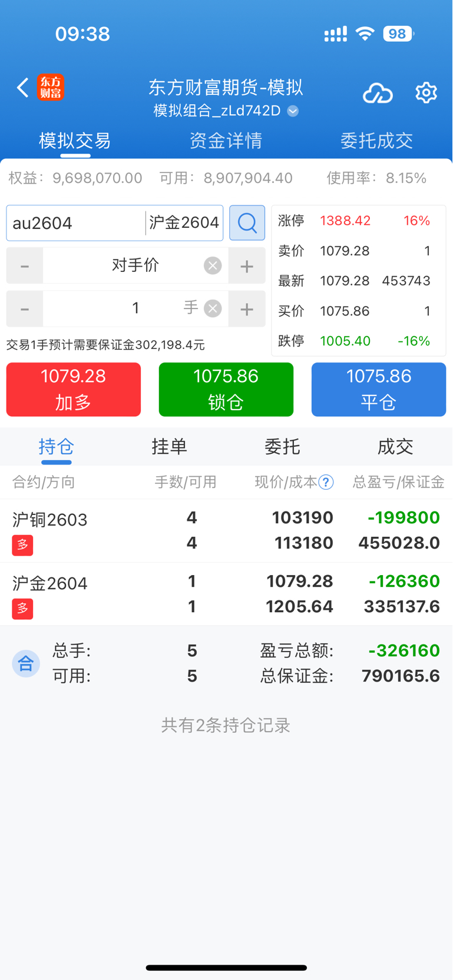This screenshot has height=980, width=453.
Task: Increase price with the 对手价 plus button
Action: [247, 266]
